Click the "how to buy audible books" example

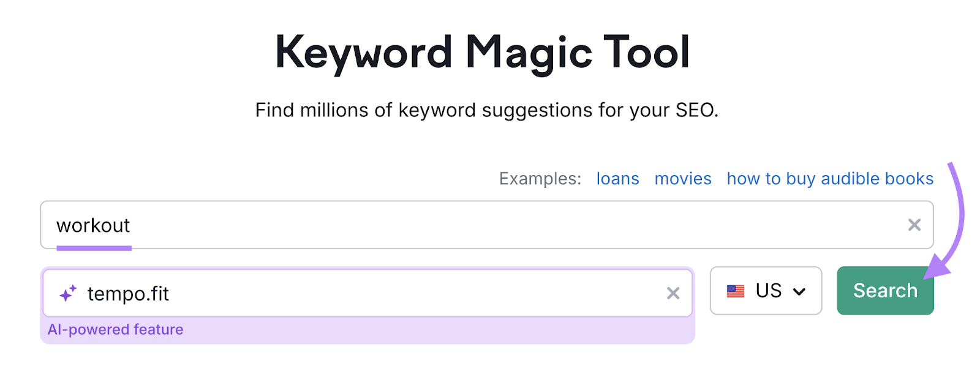point(829,179)
